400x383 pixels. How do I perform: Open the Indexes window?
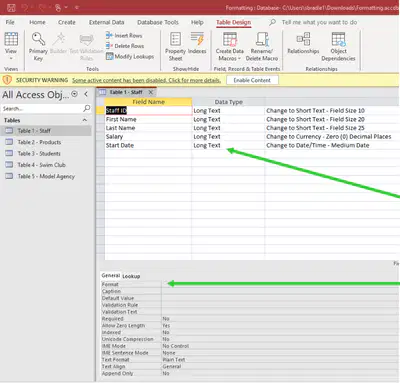(197, 43)
